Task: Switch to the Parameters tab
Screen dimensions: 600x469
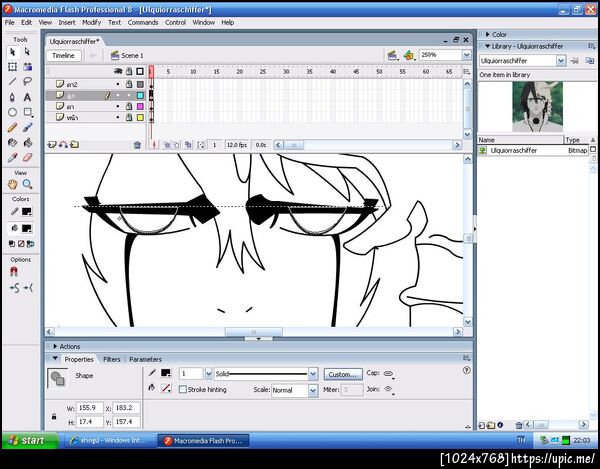Action: [145, 359]
